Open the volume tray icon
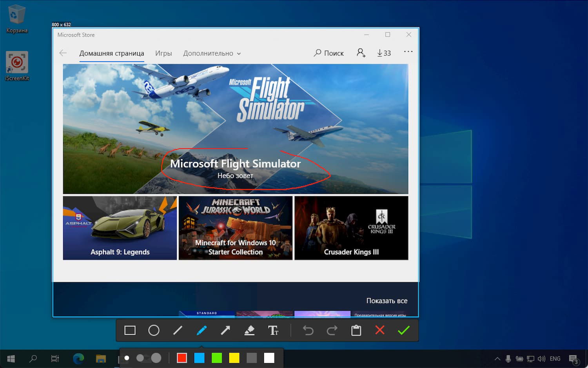Screen dimensions: 588x368 (542, 359)
